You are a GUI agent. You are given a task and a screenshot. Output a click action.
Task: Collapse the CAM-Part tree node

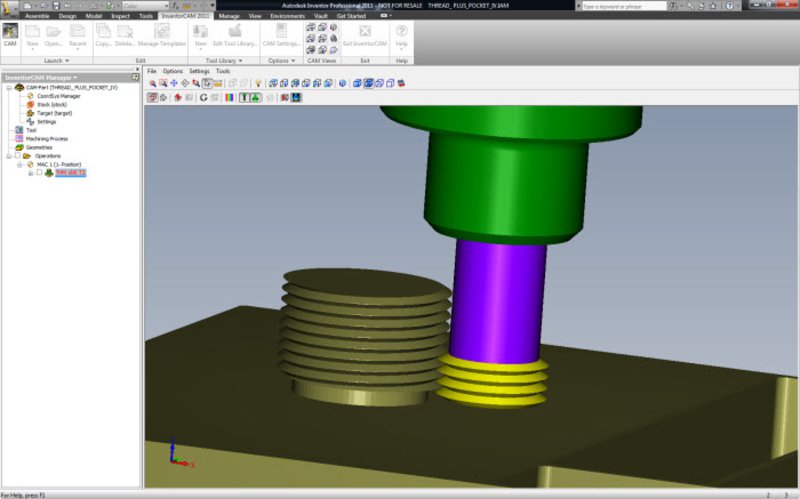[6, 88]
